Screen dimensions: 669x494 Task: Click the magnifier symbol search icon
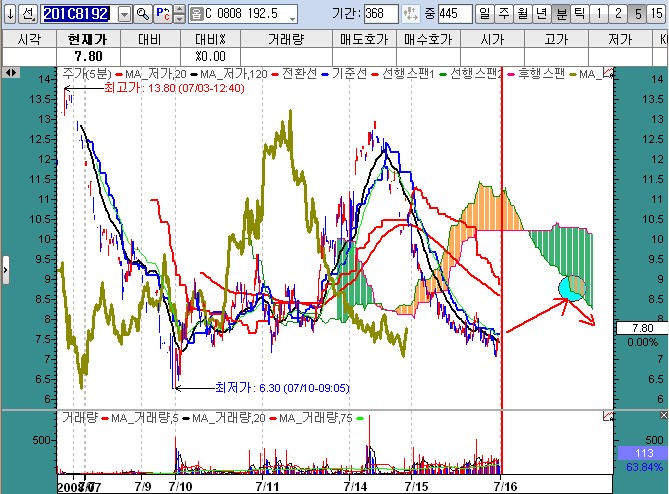pyautogui.click(x=142, y=15)
